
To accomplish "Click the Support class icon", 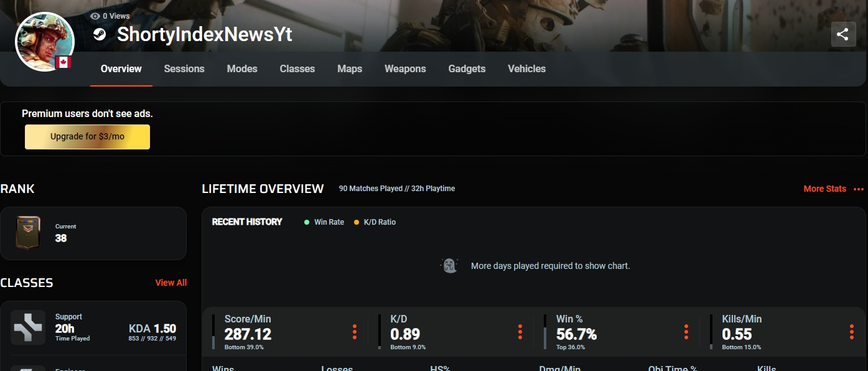I will coord(28,327).
